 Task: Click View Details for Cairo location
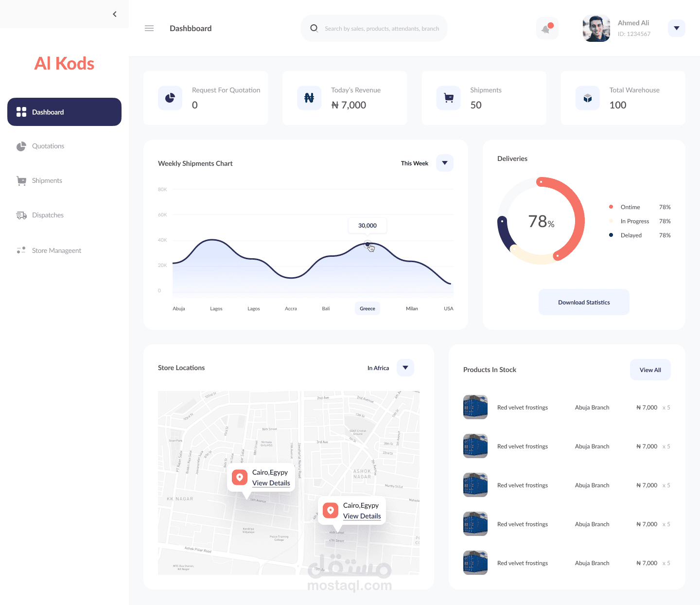[271, 483]
